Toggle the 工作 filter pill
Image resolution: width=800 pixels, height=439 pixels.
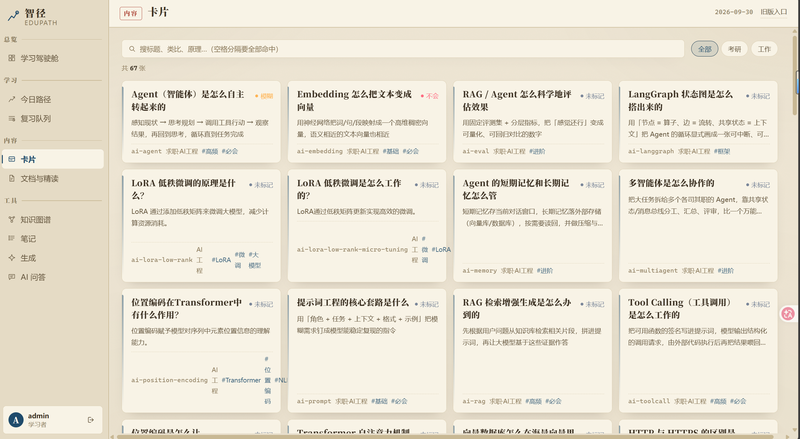click(x=764, y=49)
